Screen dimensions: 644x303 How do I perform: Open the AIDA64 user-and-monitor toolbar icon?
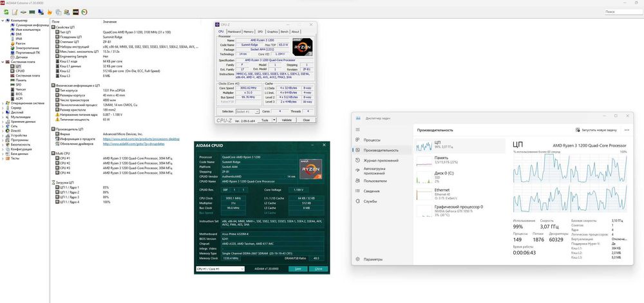67,12
